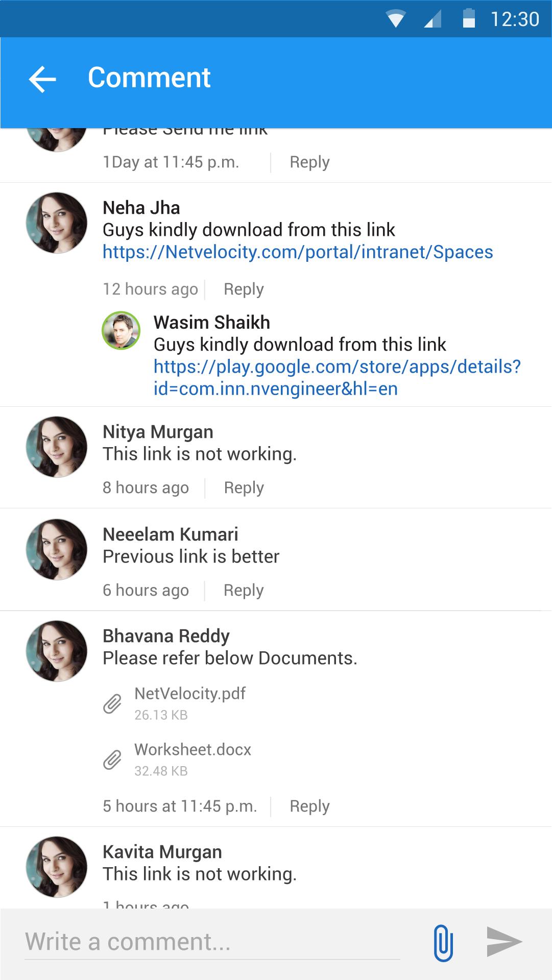Tap the battery status icon
Image resolution: width=552 pixels, height=980 pixels.
point(469,18)
